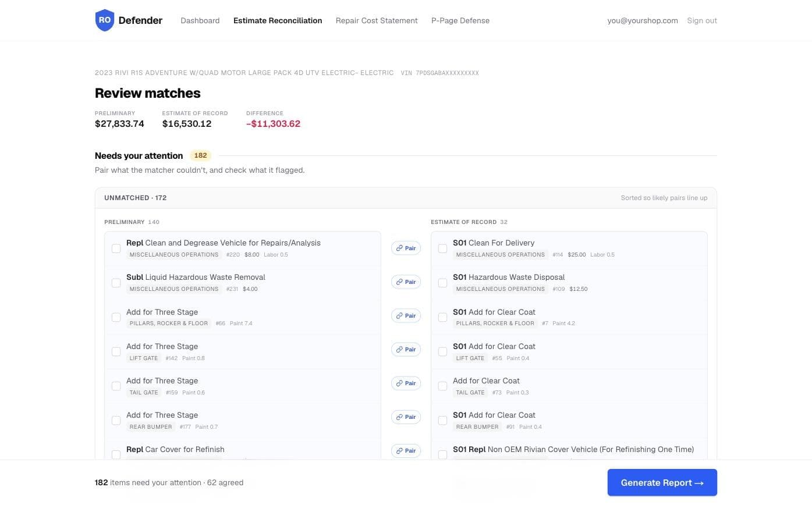Click the TAIL GATE tag on item #73
This screenshot has height=505, width=812.
(470, 392)
